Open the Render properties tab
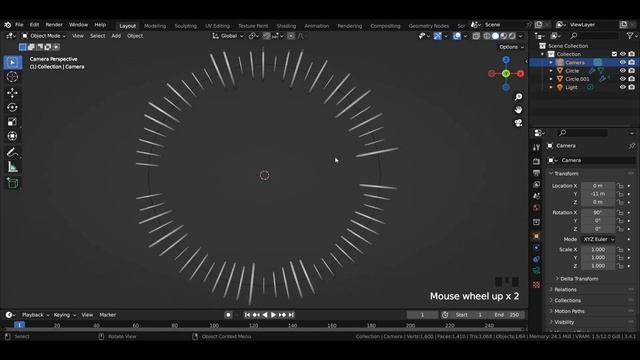The width and height of the screenshot is (640, 360). pyautogui.click(x=536, y=162)
